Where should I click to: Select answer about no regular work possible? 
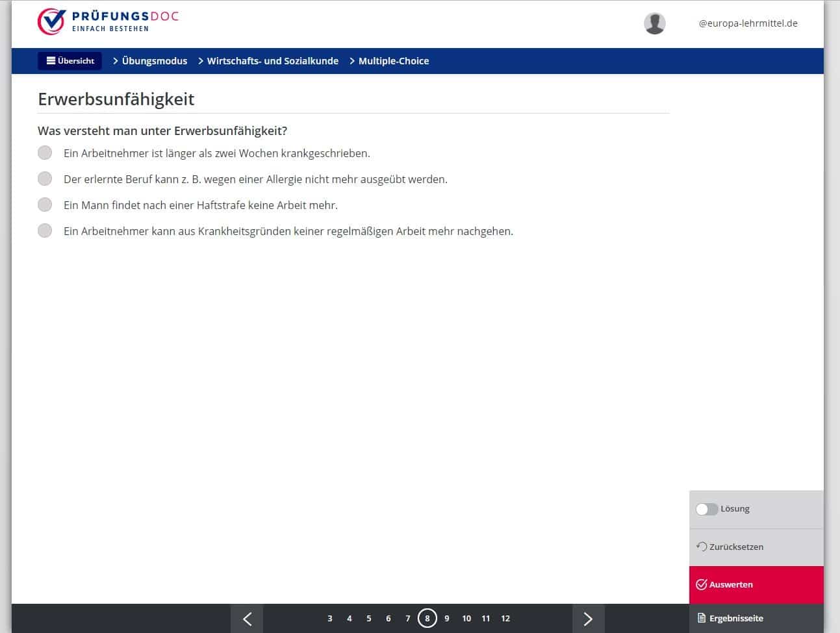click(45, 231)
